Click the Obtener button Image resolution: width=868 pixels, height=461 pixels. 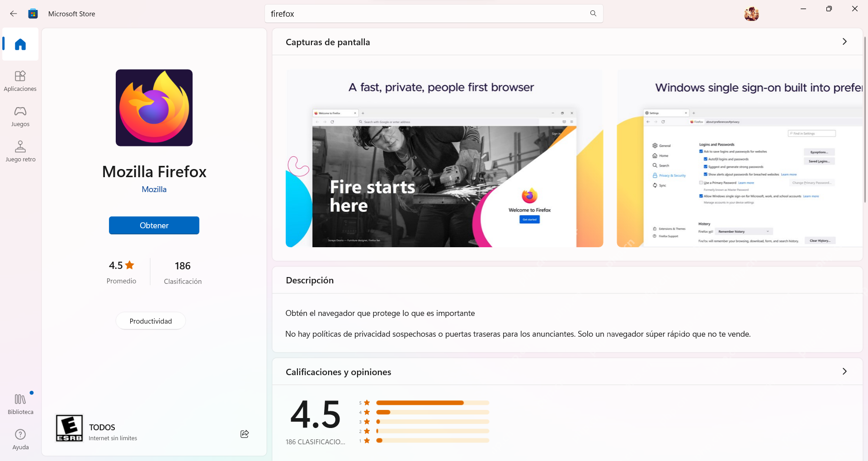click(154, 225)
